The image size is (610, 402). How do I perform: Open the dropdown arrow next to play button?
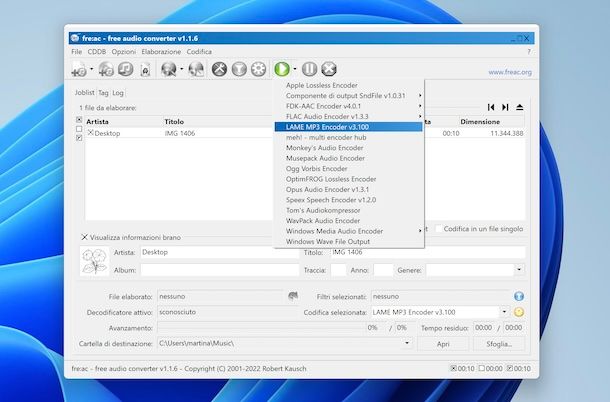point(295,69)
